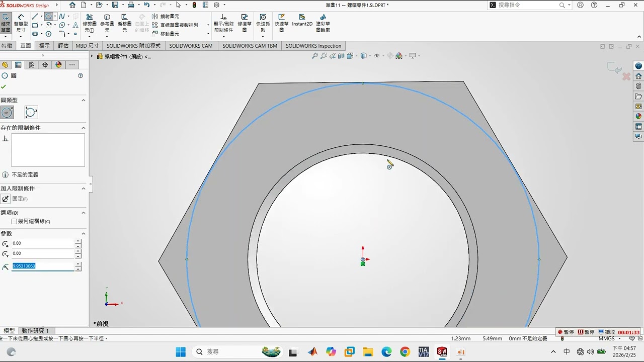The width and height of the screenshot is (644, 362).
Task: Open the Line tool dropdown arrow
Action: (x=41, y=17)
